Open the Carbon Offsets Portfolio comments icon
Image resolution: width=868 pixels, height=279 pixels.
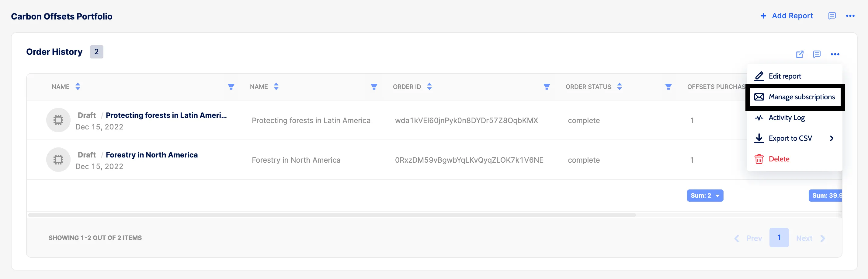[832, 16]
